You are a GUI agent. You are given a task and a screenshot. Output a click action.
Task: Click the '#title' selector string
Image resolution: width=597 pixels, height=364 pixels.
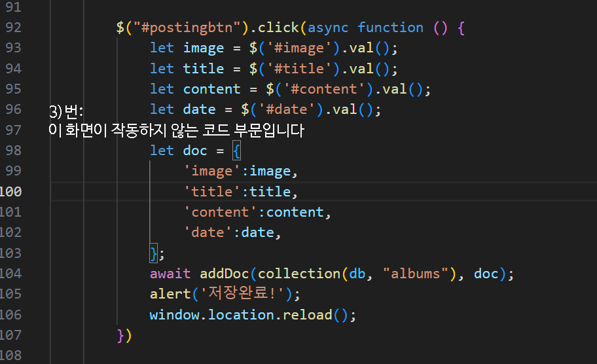click(299, 69)
